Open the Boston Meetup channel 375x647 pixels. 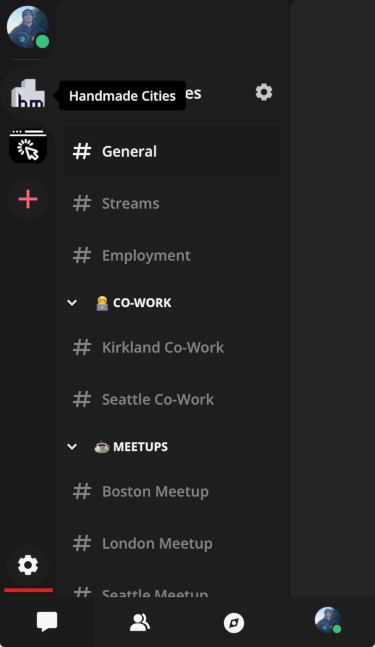(172, 491)
